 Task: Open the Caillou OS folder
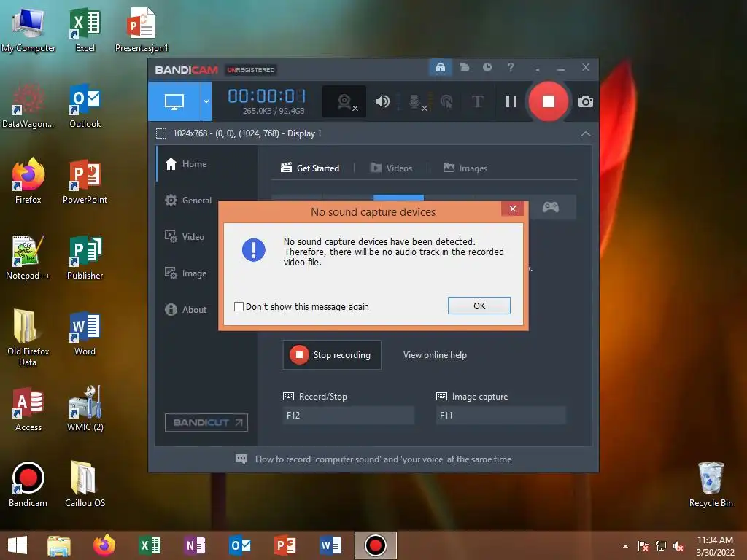(85, 484)
